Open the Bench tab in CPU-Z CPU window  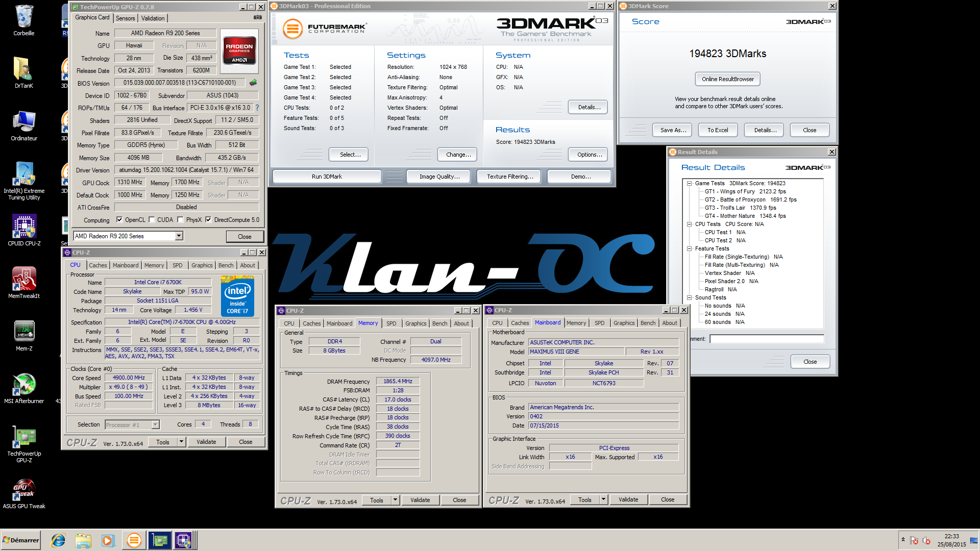[x=226, y=265]
